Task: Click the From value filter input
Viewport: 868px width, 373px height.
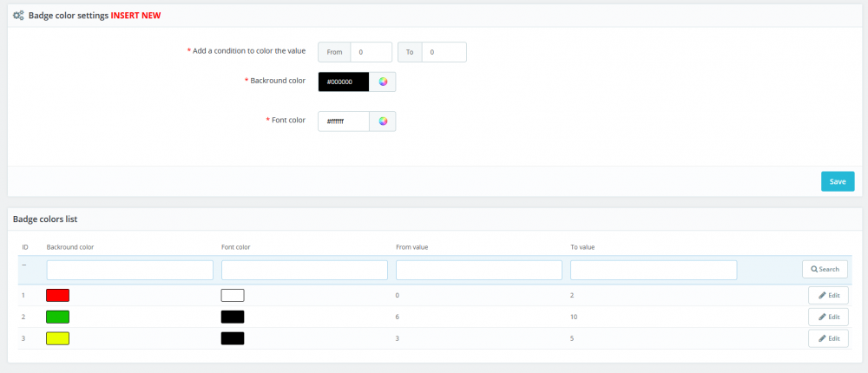Action: pyautogui.click(x=479, y=270)
